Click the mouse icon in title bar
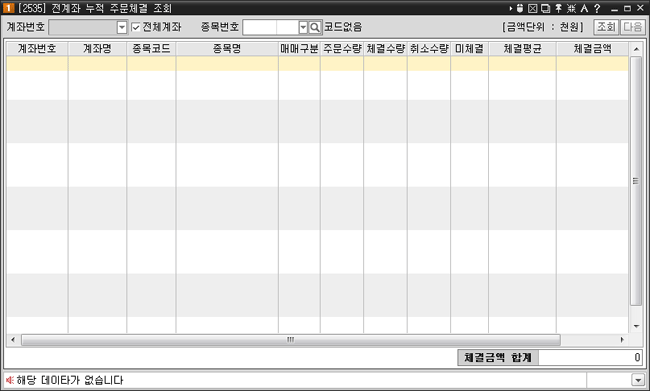 pos(520,8)
